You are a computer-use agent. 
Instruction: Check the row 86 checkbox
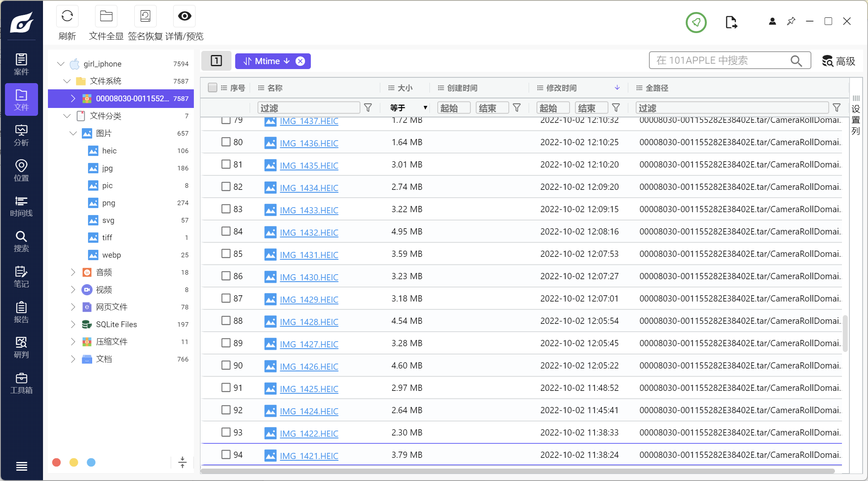click(x=226, y=276)
